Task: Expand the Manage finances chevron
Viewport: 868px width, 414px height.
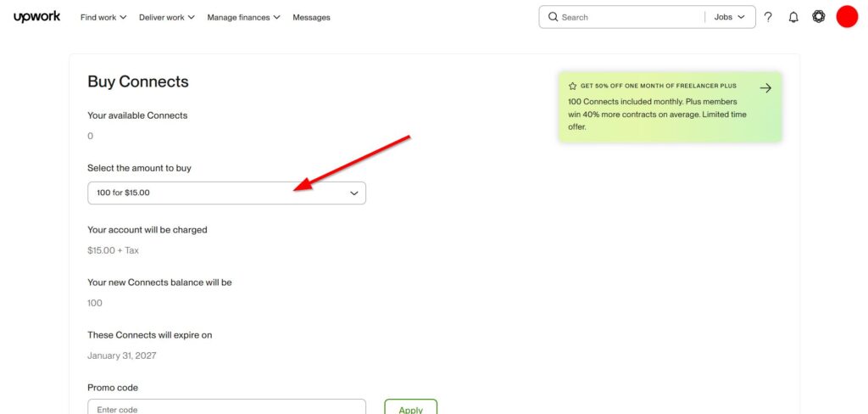Action: pos(276,17)
